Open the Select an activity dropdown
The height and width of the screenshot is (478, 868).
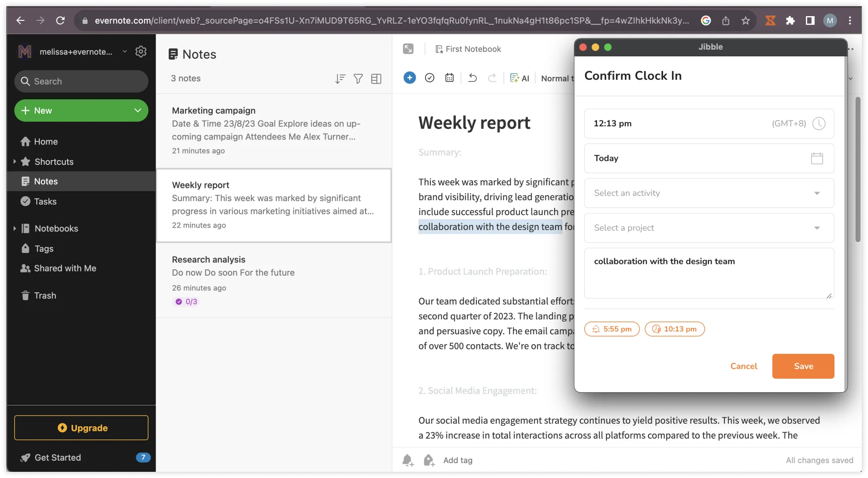[709, 193]
